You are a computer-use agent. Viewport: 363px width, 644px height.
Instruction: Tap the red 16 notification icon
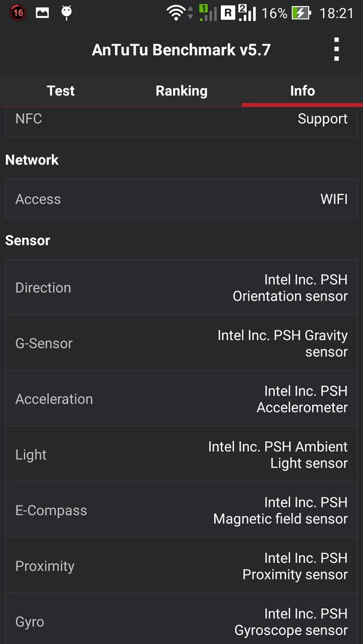(x=18, y=13)
